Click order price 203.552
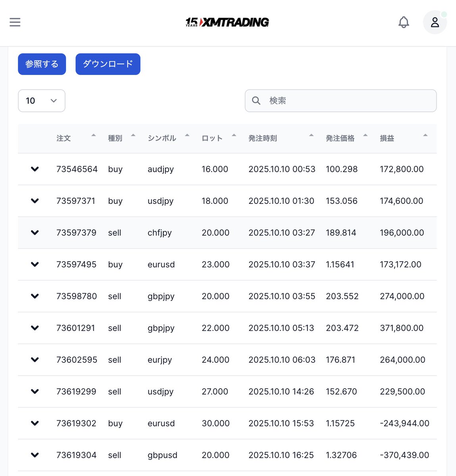This screenshot has width=456, height=476. coord(342,296)
